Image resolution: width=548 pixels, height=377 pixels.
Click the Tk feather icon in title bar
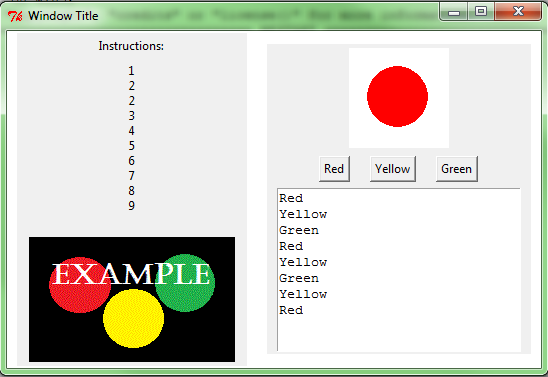(15, 16)
